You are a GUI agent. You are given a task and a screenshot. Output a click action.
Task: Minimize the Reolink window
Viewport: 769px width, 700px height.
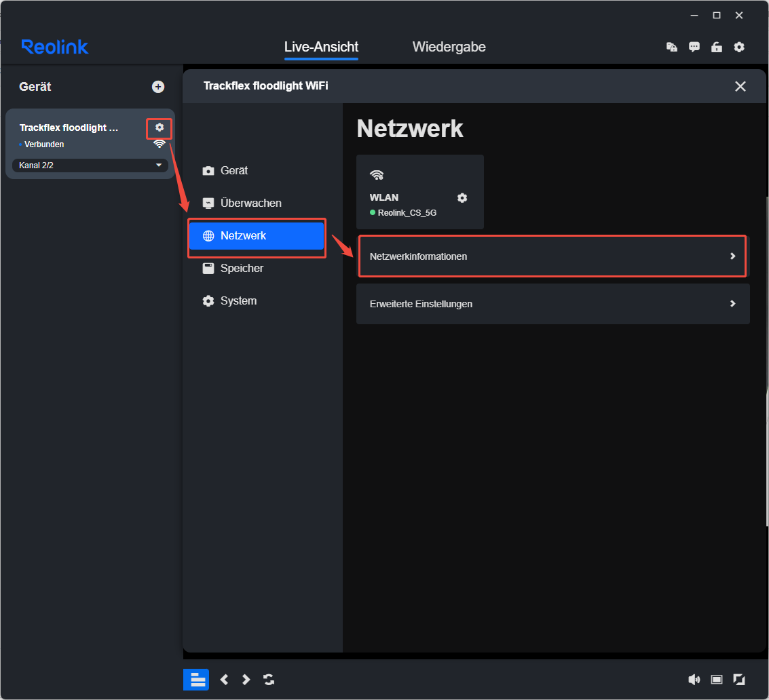click(x=694, y=15)
